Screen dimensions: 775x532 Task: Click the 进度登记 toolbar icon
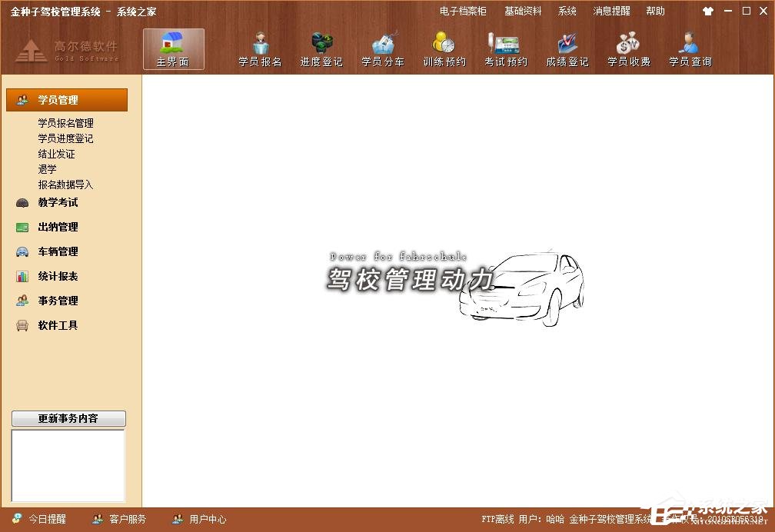coord(321,49)
